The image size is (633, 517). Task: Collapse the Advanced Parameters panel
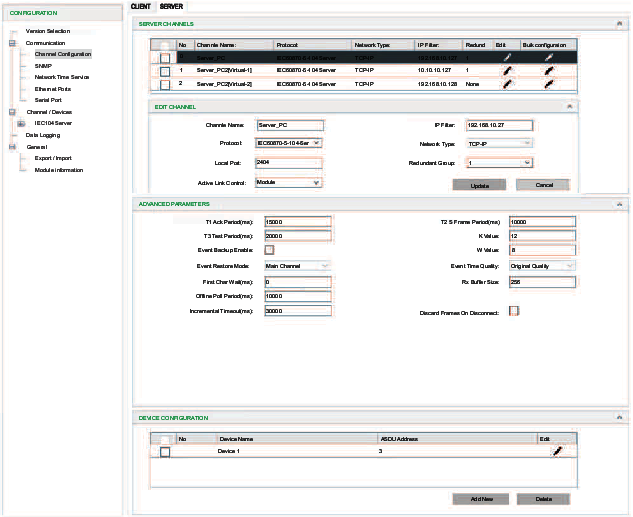click(621, 204)
